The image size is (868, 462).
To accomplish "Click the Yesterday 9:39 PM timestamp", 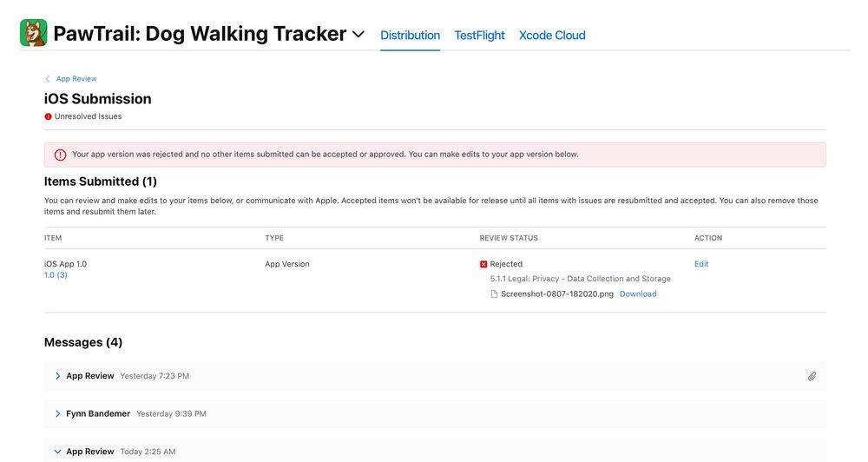I will pyautogui.click(x=171, y=414).
